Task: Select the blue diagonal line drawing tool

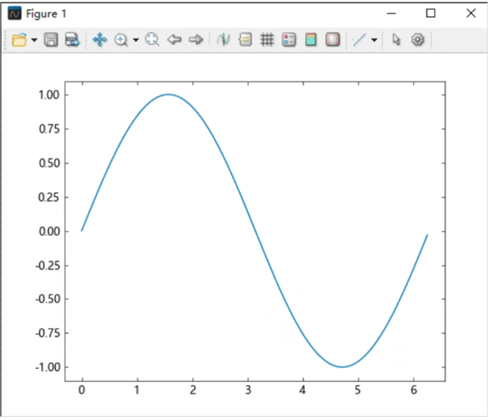Action: [x=359, y=40]
